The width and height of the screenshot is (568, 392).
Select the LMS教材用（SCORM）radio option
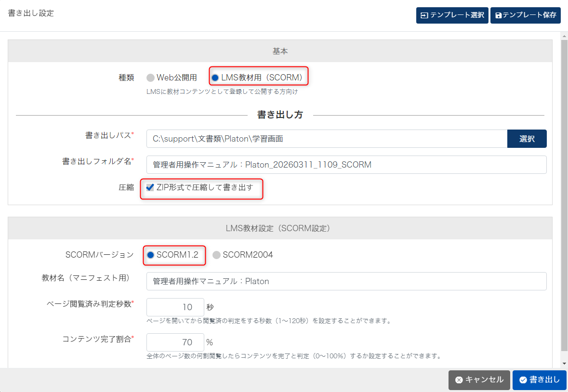tap(215, 78)
